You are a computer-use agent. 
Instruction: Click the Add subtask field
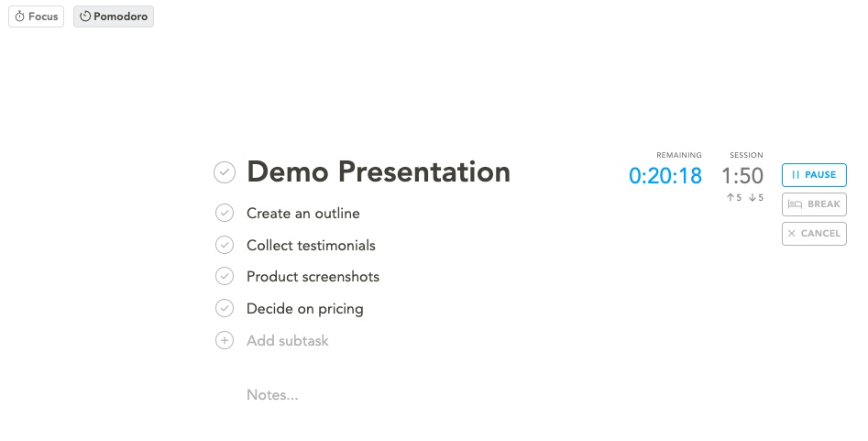pos(287,341)
